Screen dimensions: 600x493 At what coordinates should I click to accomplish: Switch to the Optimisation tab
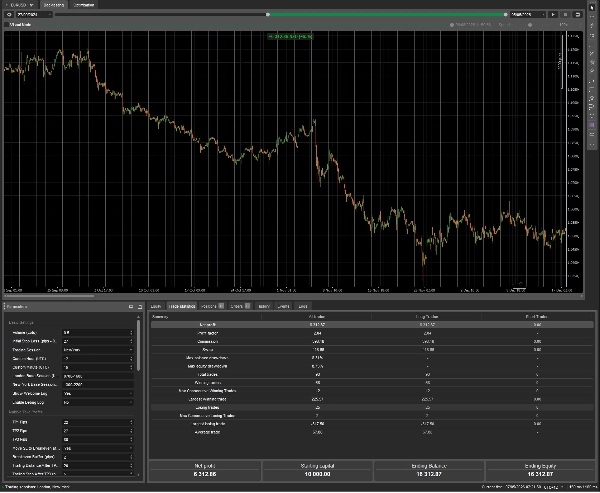coord(83,5)
